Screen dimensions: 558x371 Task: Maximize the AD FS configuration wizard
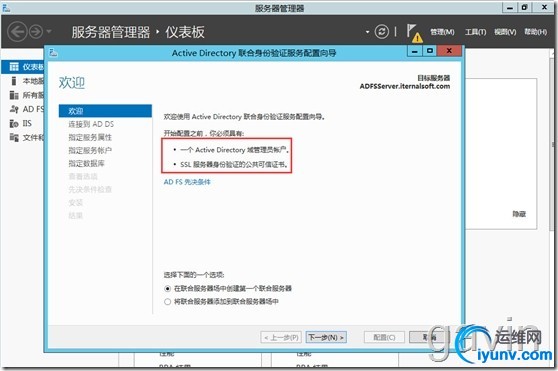click(430, 51)
